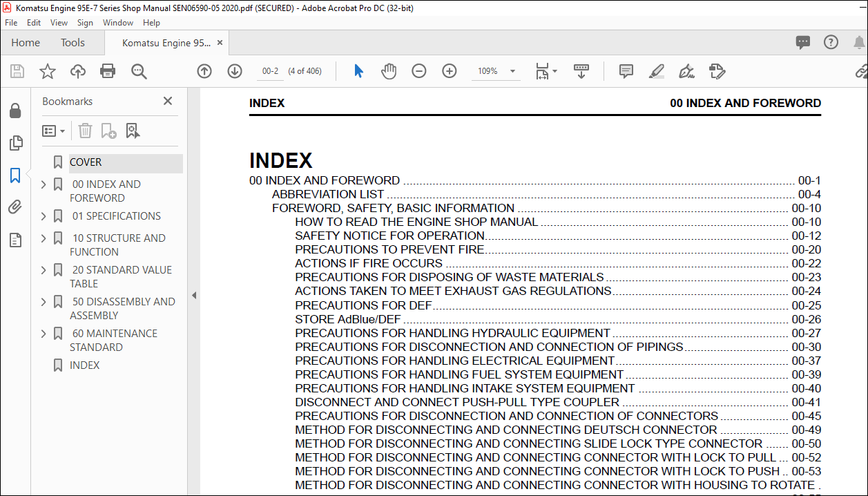Open SAFETY NOTICE FOR OPERATION entry

558,236
